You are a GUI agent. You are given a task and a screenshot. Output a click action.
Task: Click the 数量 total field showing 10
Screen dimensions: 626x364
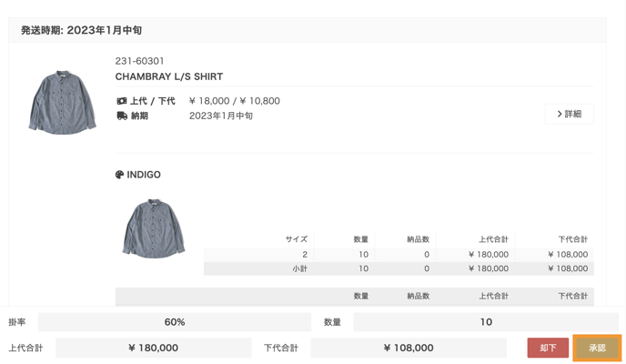(x=486, y=322)
